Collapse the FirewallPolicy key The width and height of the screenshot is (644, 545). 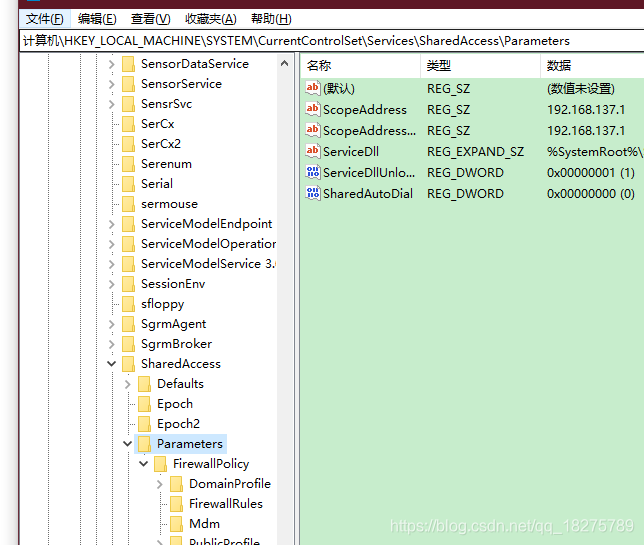pos(143,464)
